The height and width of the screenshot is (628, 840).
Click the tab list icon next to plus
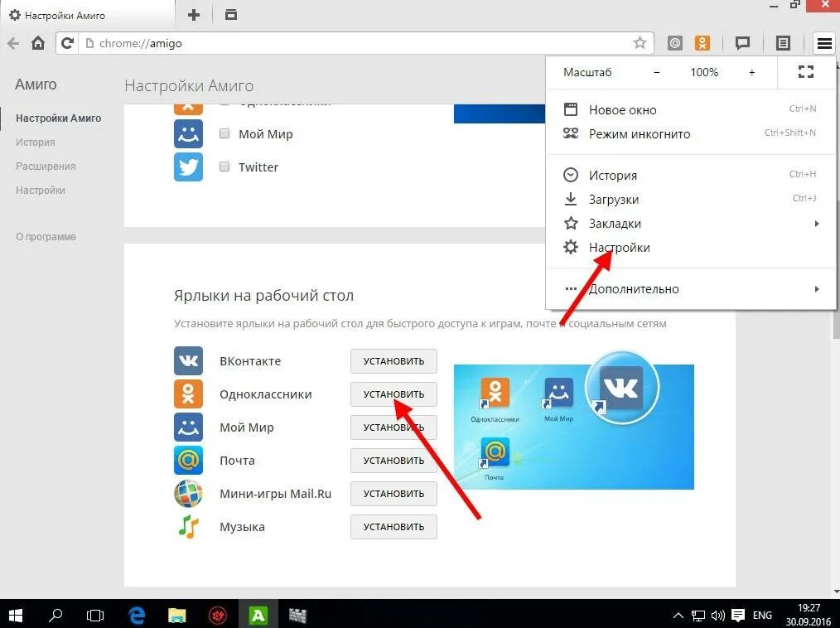pyautogui.click(x=231, y=14)
